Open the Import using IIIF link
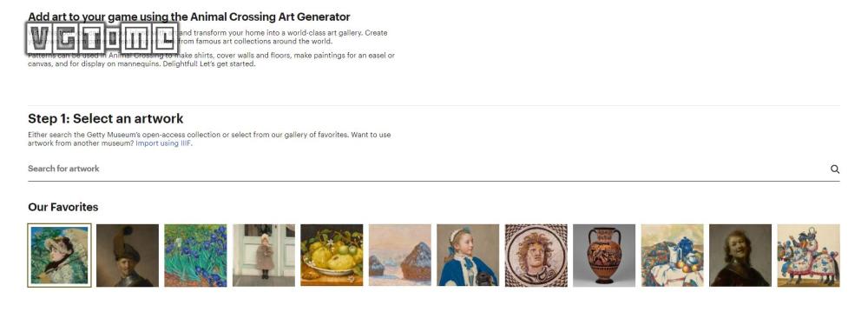 (164, 143)
